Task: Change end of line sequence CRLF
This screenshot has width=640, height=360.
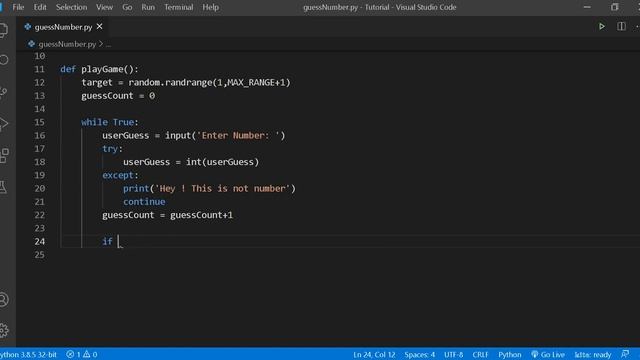Action: coord(480,354)
